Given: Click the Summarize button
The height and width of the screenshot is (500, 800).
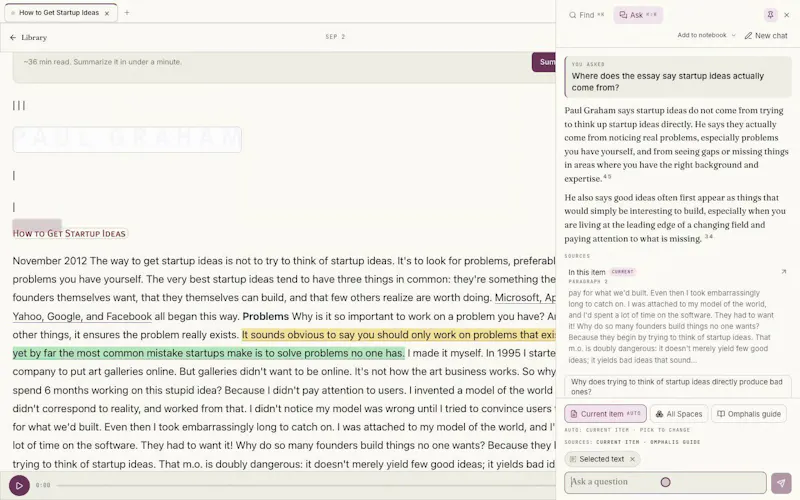Looking at the screenshot, I should (x=544, y=62).
